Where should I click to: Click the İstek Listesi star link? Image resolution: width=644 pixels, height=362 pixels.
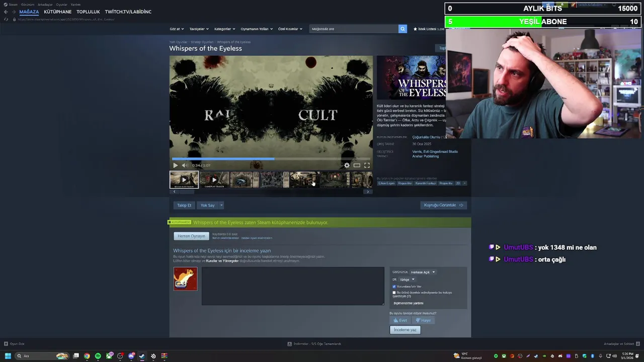pos(429,29)
